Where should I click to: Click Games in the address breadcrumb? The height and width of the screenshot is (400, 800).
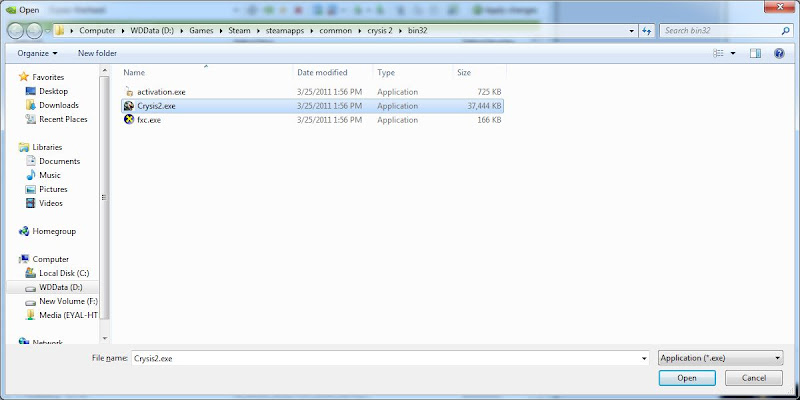coord(201,31)
